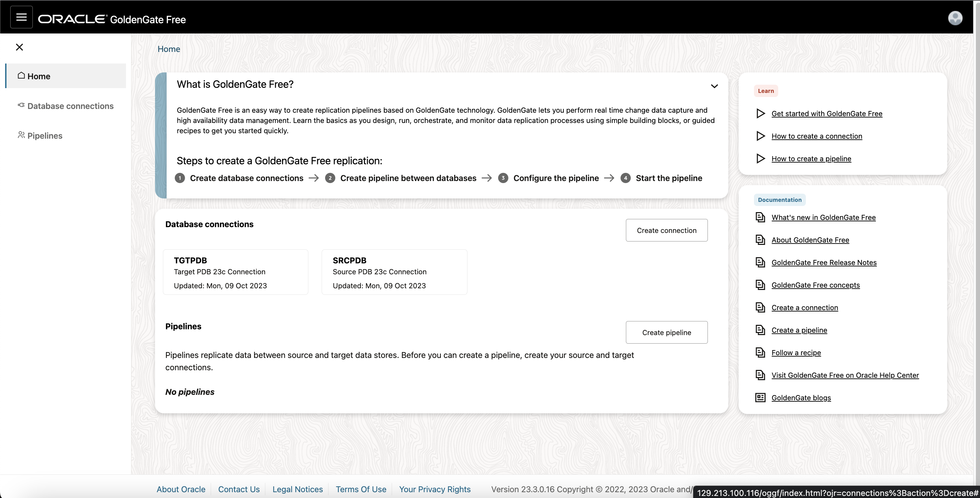The width and height of the screenshot is (980, 498).
Task: Click the Database connections plug icon
Action: 21,106
